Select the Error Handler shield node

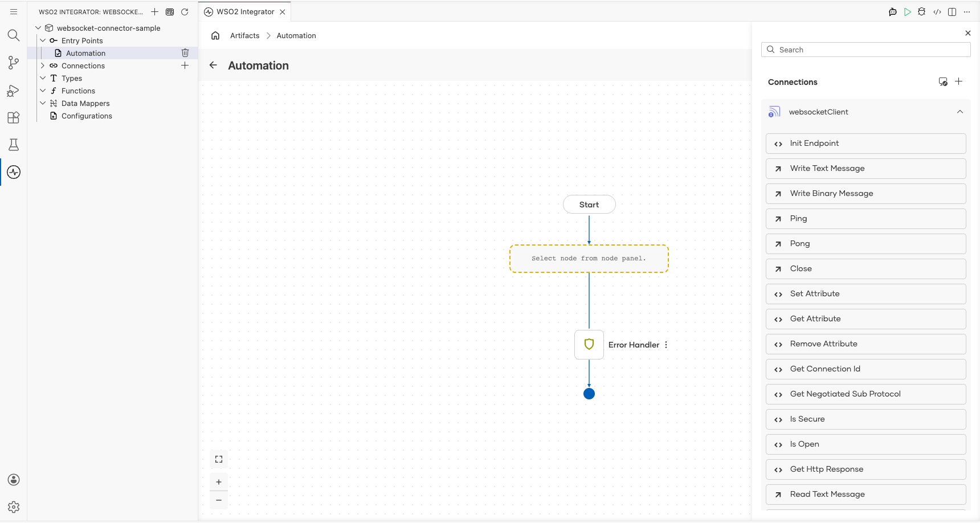click(589, 345)
